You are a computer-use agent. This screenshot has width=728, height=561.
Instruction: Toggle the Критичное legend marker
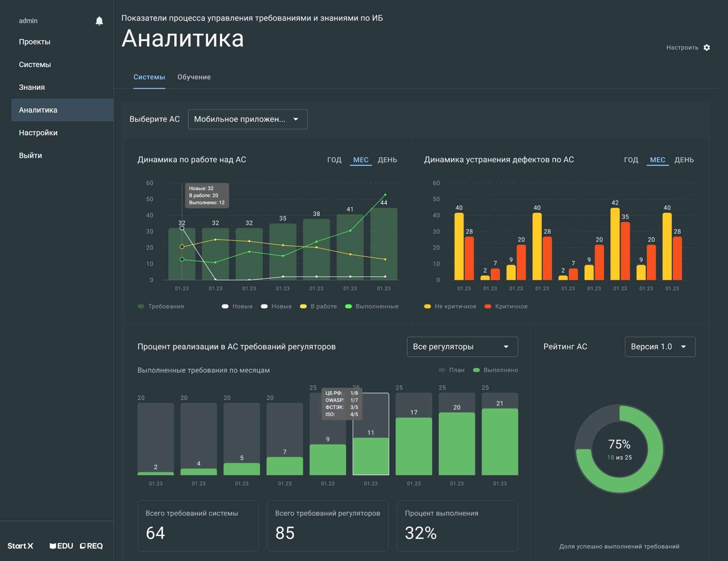(488, 306)
